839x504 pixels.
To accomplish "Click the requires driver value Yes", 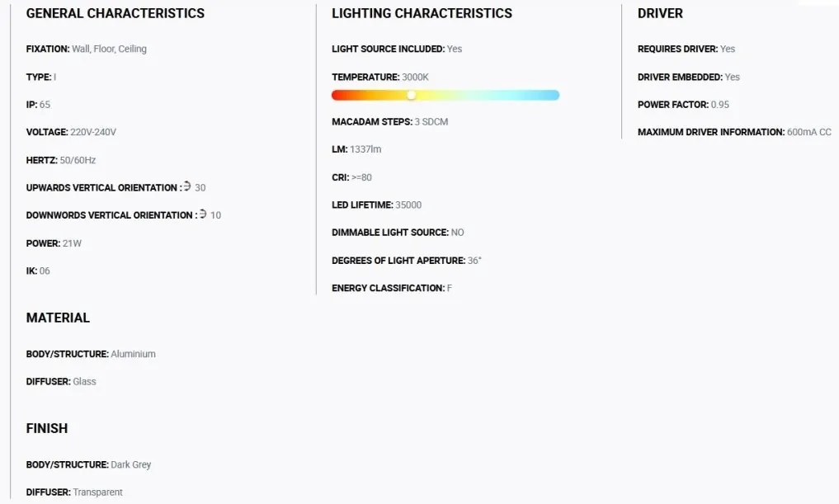I will pos(728,49).
